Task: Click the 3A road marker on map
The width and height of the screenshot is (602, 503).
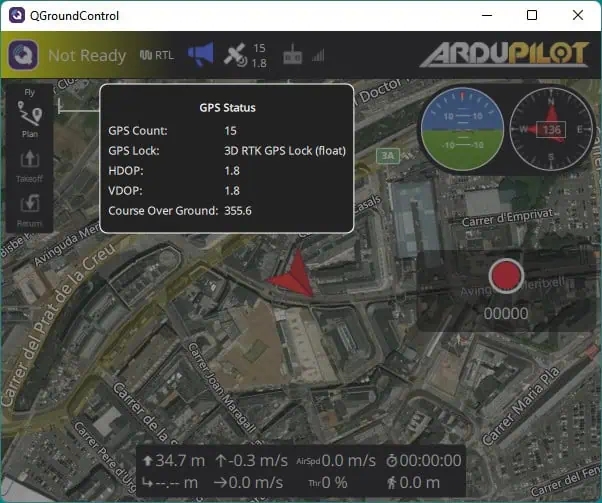Action: (x=388, y=156)
